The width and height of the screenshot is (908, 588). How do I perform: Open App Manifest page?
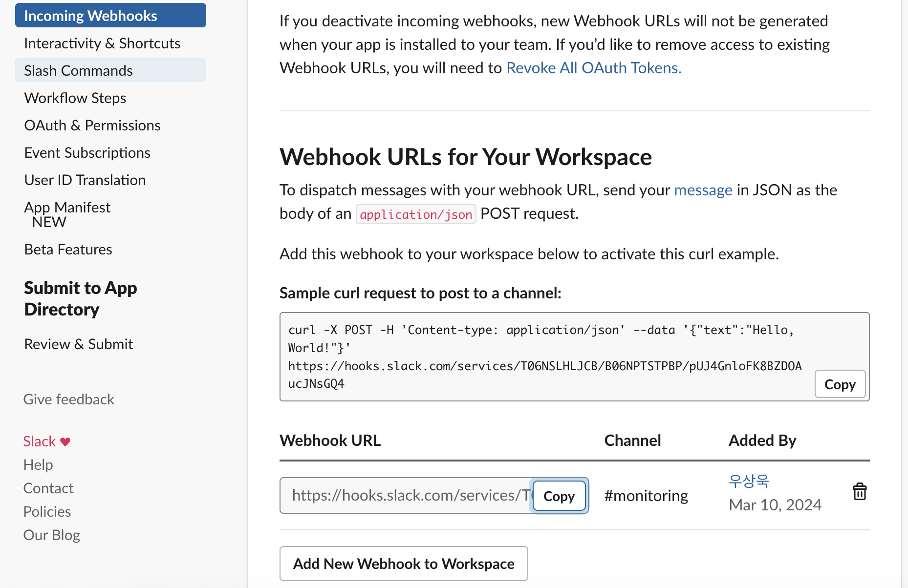[67, 208]
